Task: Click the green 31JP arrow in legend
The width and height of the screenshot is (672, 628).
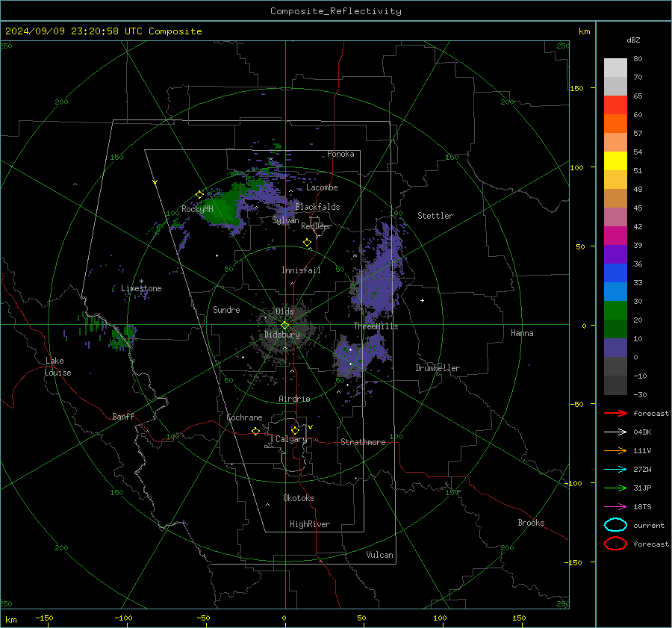Action: point(615,488)
